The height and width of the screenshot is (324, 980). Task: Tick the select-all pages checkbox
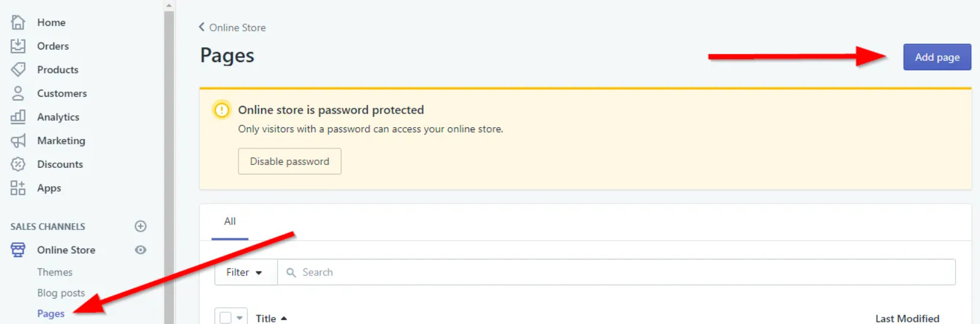click(x=225, y=318)
